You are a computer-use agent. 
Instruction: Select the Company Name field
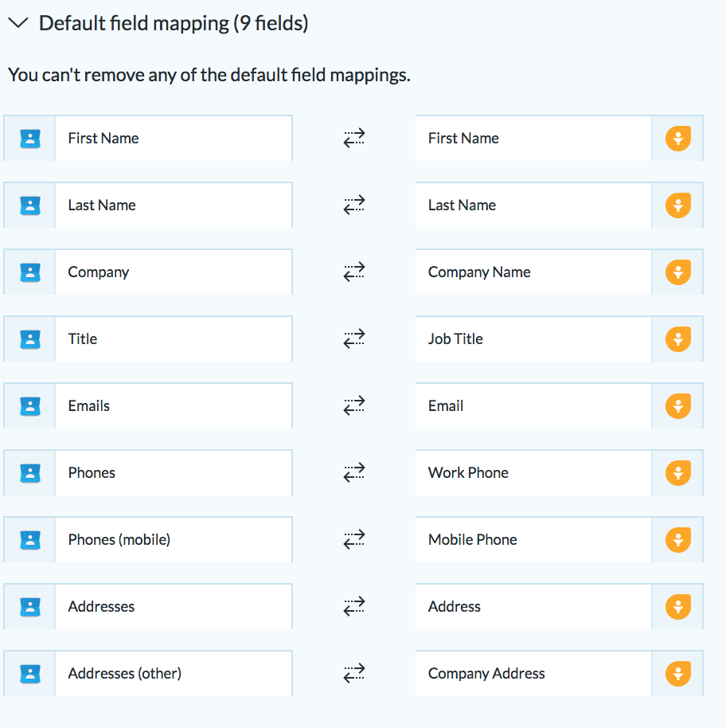click(x=533, y=272)
